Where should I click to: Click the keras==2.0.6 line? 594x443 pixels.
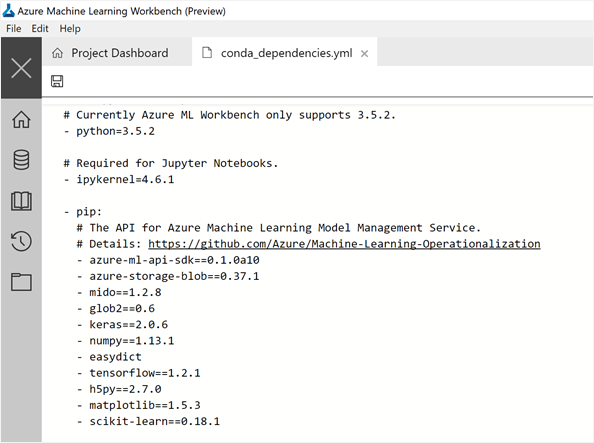pos(122,325)
